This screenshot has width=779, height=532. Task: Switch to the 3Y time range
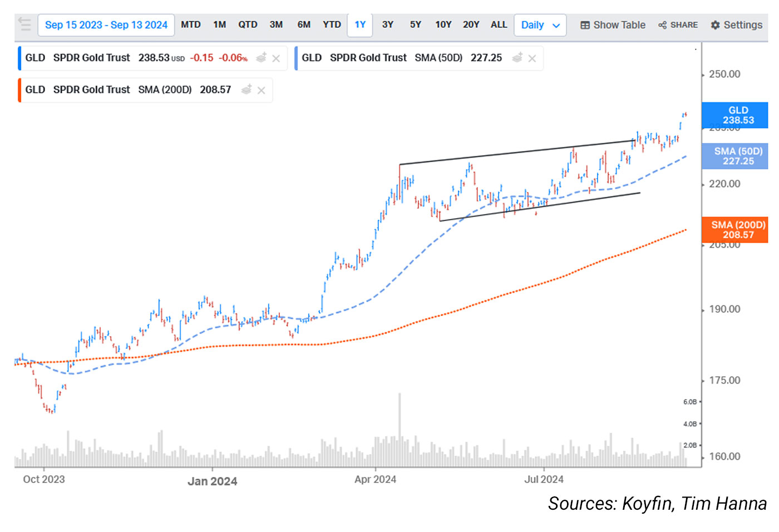click(x=387, y=24)
